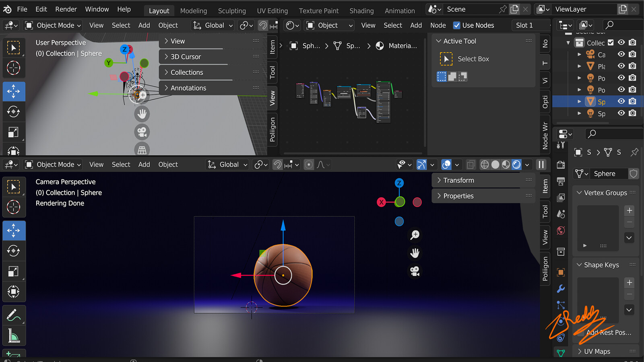Collapse the Vertex Groups panel

(x=605, y=193)
